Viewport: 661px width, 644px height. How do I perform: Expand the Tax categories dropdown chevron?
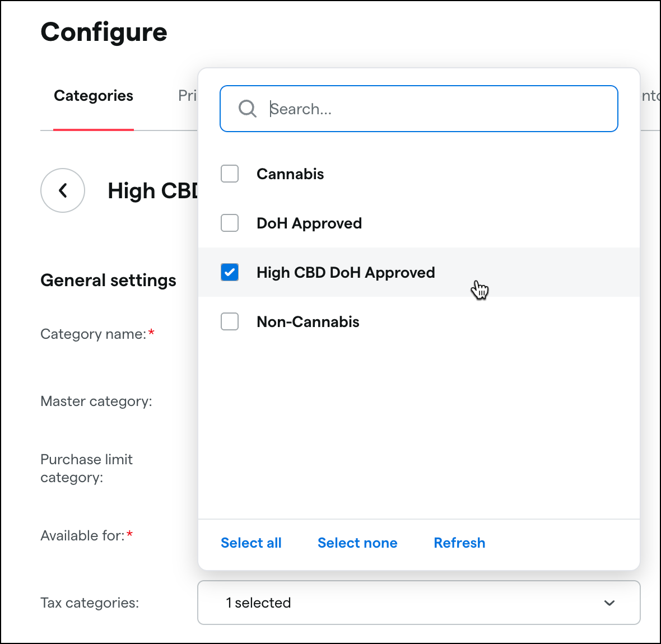click(609, 603)
